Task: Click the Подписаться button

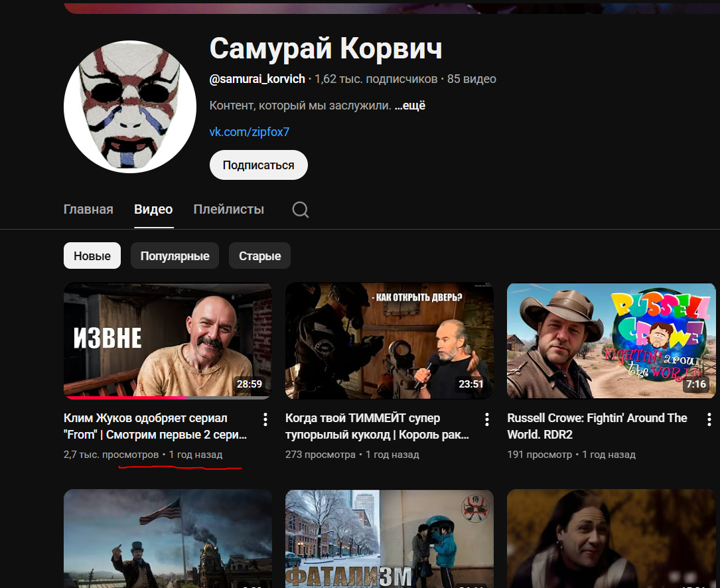Action: (x=259, y=165)
